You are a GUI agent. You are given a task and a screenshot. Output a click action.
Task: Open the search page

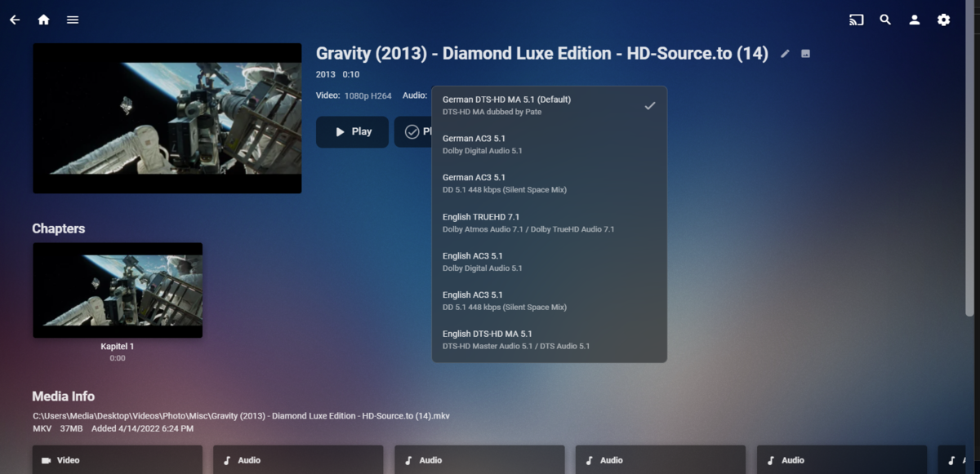point(885,20)
